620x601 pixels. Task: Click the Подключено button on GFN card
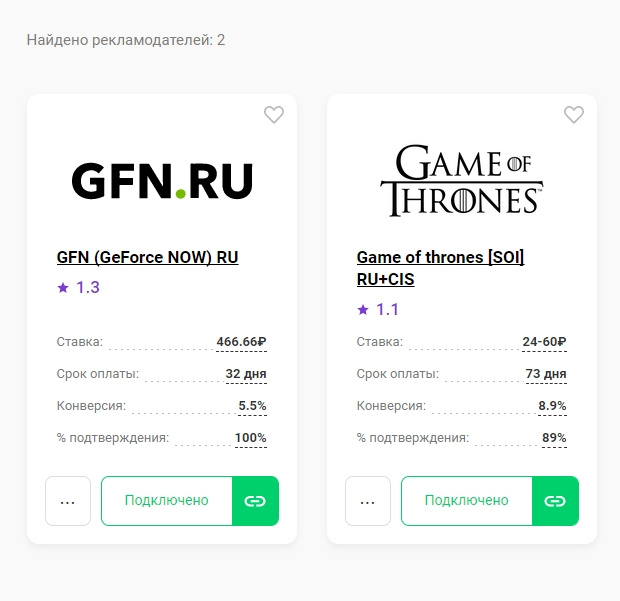click(167, 501)
